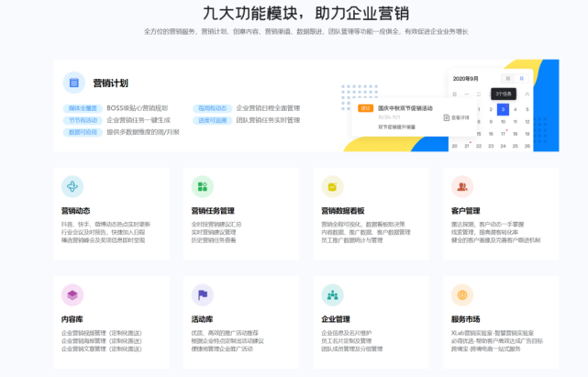This screenshot has height=377, width=588.
Task: Click the 企业管理 team icon
Action: 333,294
